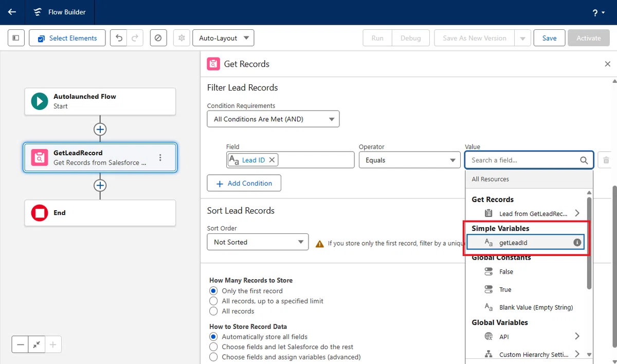Click the Save button

[x=549, y=38]
